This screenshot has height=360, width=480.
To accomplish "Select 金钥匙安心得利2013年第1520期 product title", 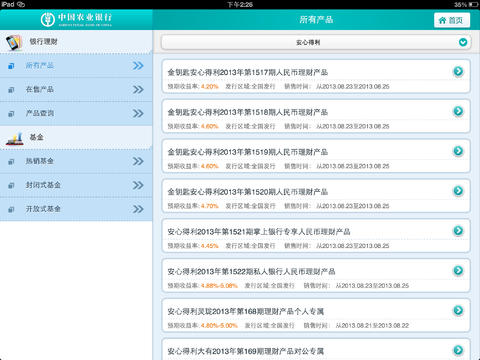I will pos(248,192).
